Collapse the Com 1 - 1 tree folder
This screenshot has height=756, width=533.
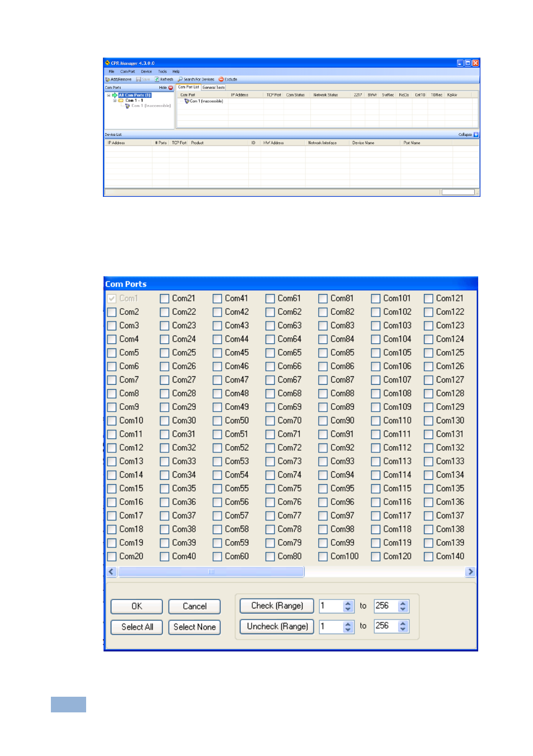click(x=115, y=101)
